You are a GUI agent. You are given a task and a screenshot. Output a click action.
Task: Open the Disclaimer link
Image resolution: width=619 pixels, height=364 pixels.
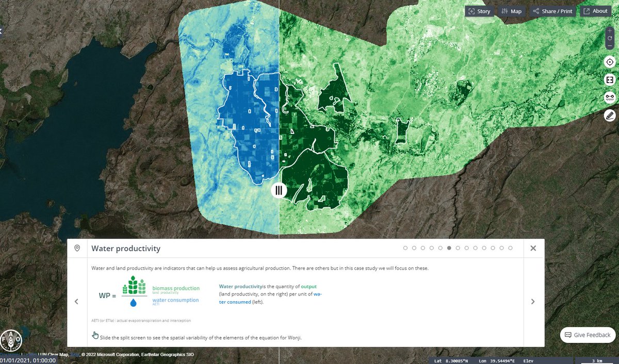9,354
